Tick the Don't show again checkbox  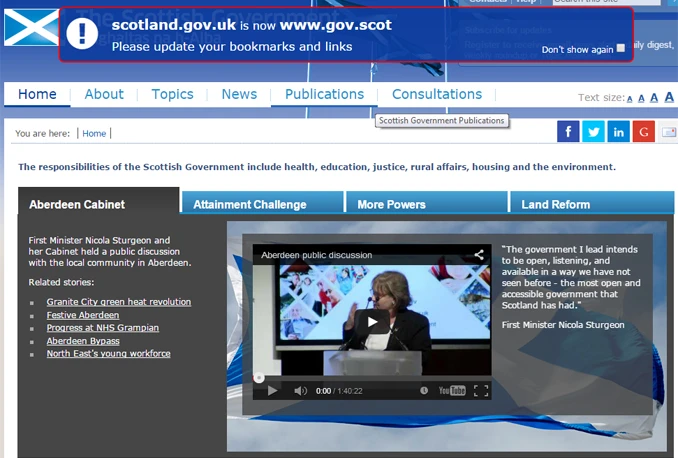point(620,48)
